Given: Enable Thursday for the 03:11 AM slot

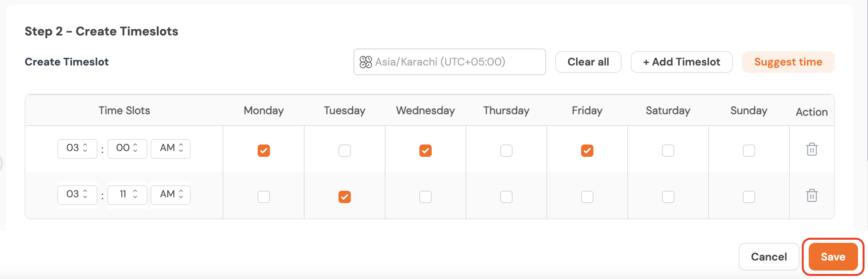Looking at the screenshot, I should [506, 197].
